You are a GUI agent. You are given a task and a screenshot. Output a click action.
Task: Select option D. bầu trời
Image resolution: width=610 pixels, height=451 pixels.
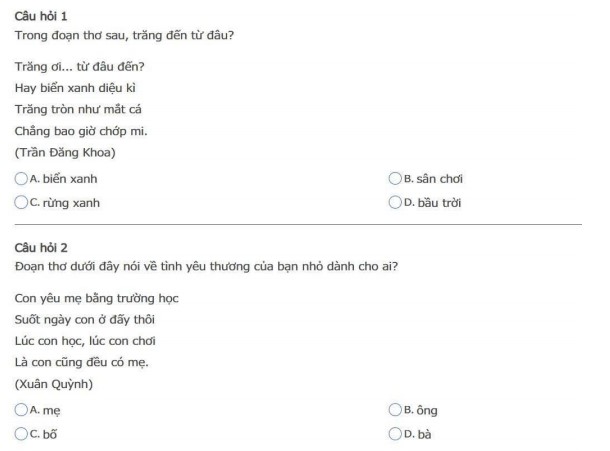[x=394, y=202]
